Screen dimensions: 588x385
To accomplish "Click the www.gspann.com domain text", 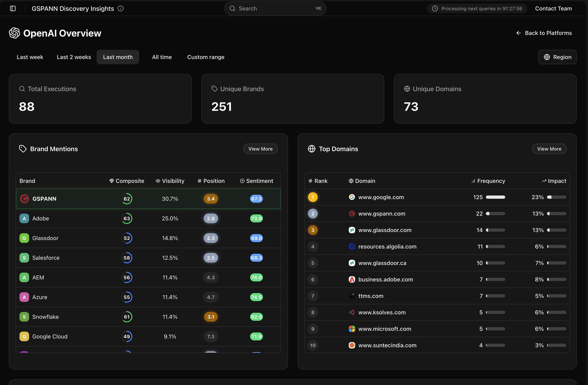I will point(382,213).
